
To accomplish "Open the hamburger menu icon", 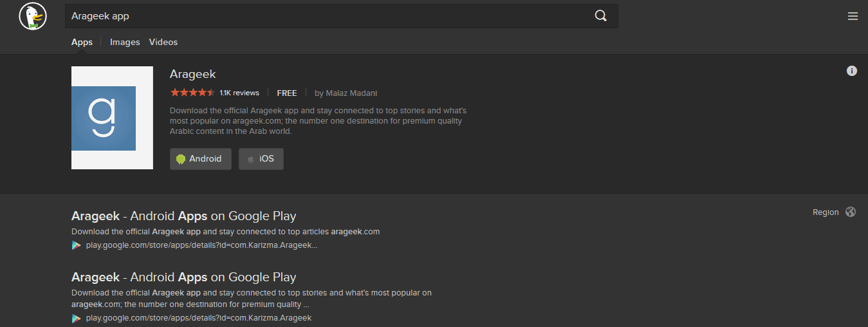I will (x=853, y=16).
